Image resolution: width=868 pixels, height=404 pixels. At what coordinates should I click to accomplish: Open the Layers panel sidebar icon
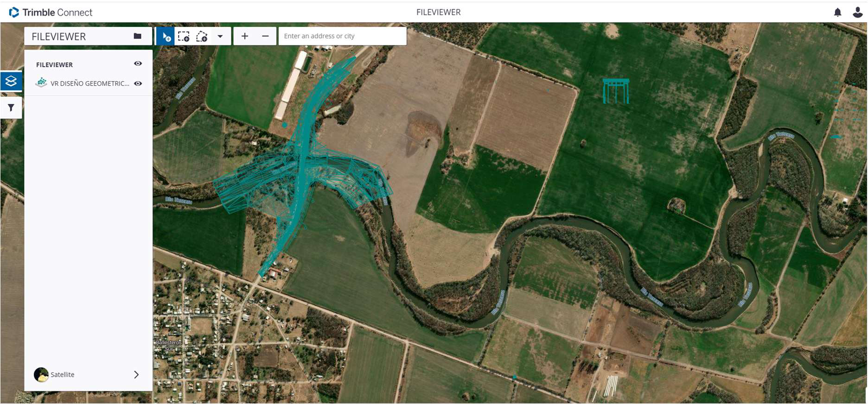pos(11,81)
